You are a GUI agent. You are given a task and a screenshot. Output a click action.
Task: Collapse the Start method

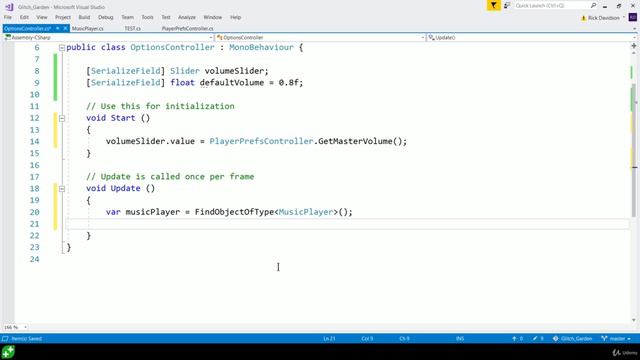coord(62,118)
